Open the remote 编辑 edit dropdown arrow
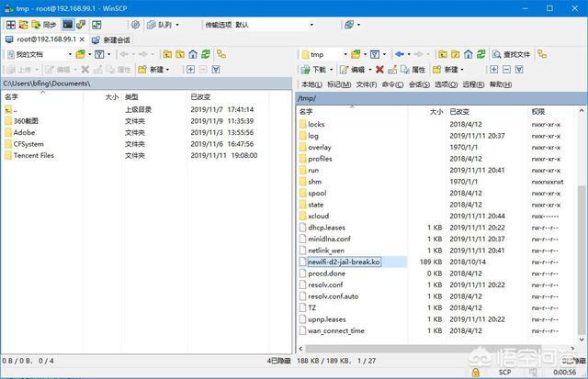588x379 pixels. coord(369,70)
